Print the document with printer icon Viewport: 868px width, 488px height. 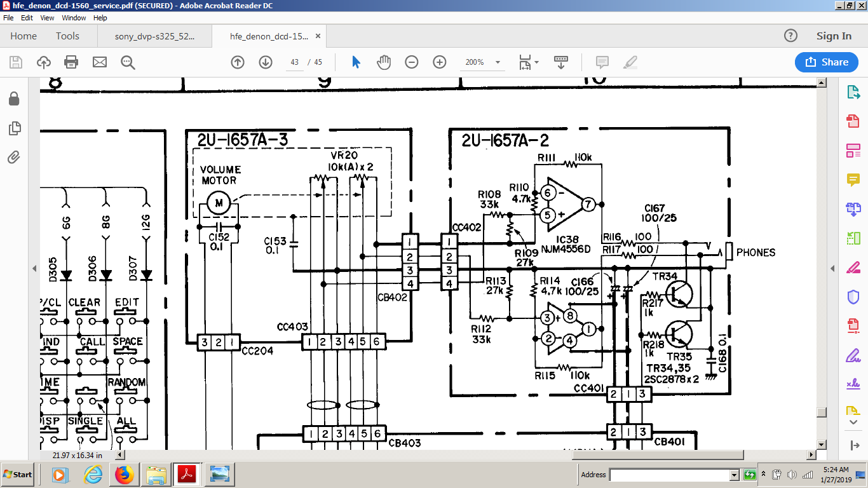coord(72,62)
